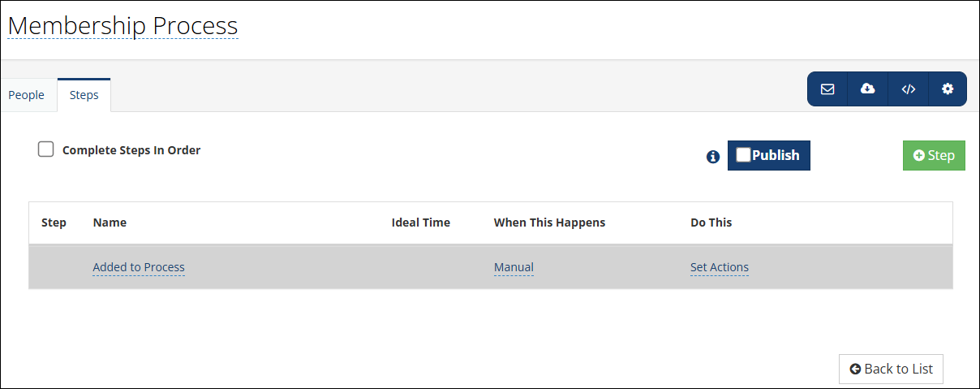Click the arrow icon on Back to List
The image size is (980, 389).
coord(855,369)
